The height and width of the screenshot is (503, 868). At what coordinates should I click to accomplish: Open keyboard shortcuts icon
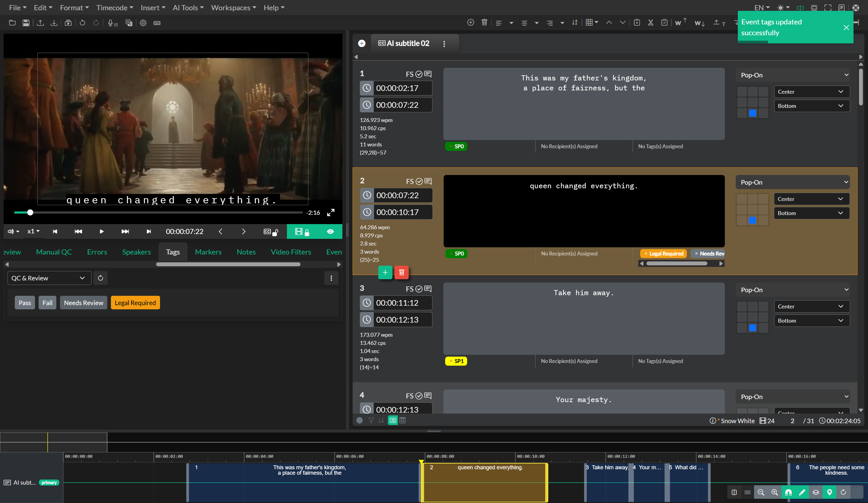[157, 23]
